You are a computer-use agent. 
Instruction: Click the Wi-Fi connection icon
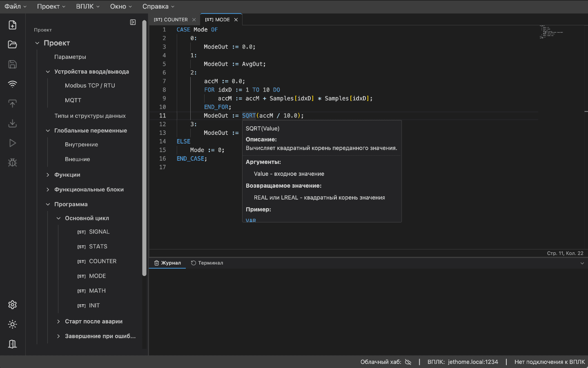pyautogui.click(x=13, y=84)
